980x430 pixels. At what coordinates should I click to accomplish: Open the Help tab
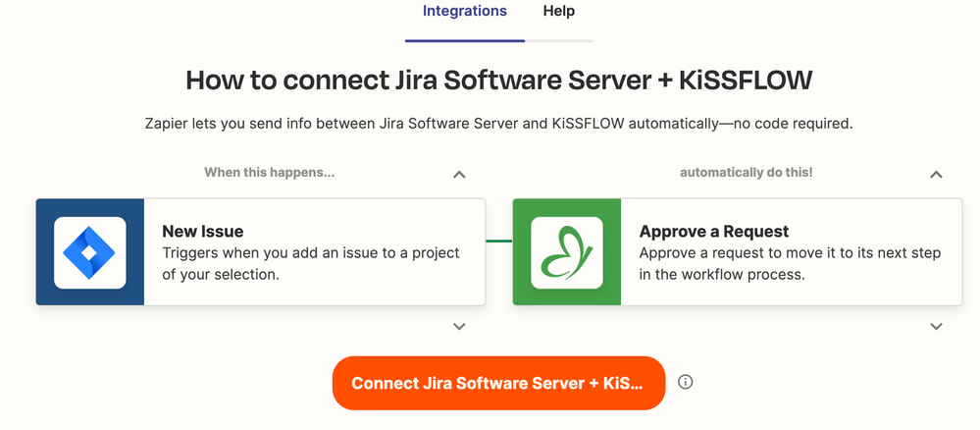[559, 11]
